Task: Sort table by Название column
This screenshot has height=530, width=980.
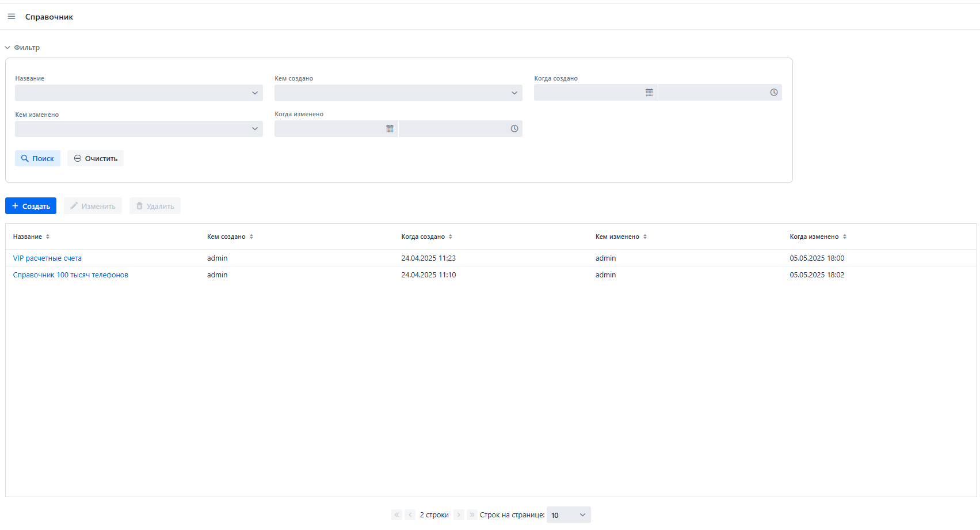Action: point(48,237)
